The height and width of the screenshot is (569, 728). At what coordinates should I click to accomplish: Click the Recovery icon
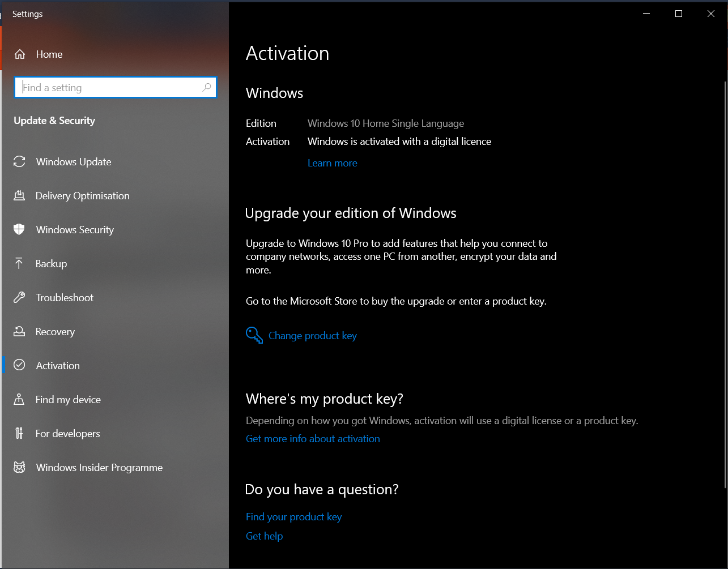[x=19, y=332]
